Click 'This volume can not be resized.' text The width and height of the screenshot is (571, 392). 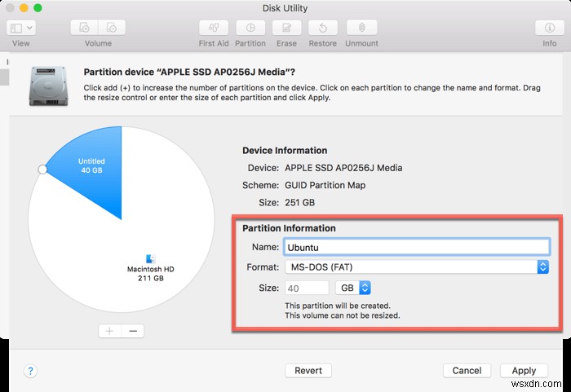coord(343,315)
